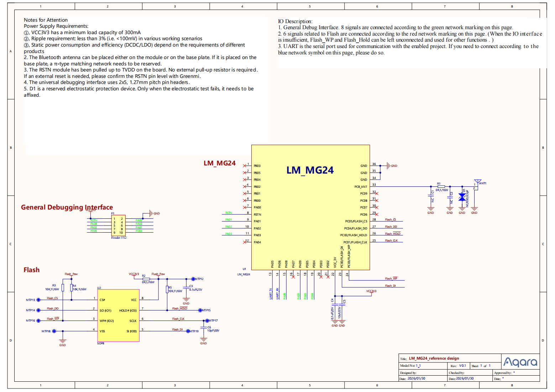
Task: Select the MTP14 test point
Action: click(38, 310)
